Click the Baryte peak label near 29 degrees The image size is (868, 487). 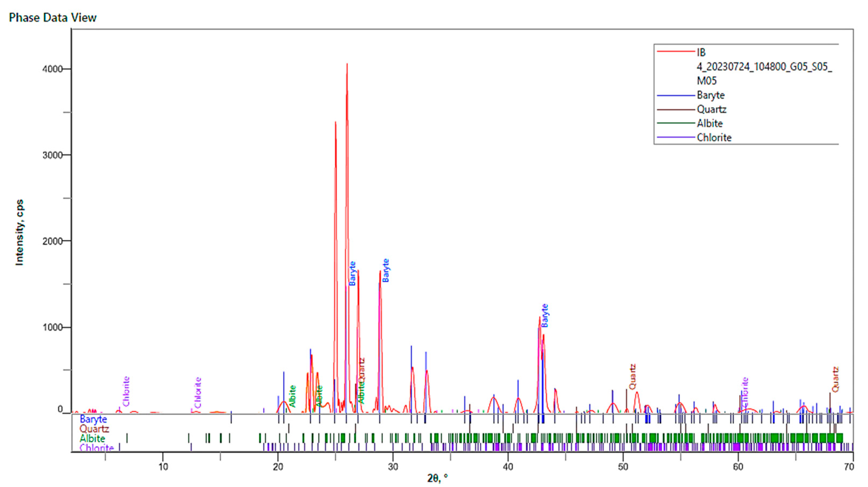click(386, 270)
